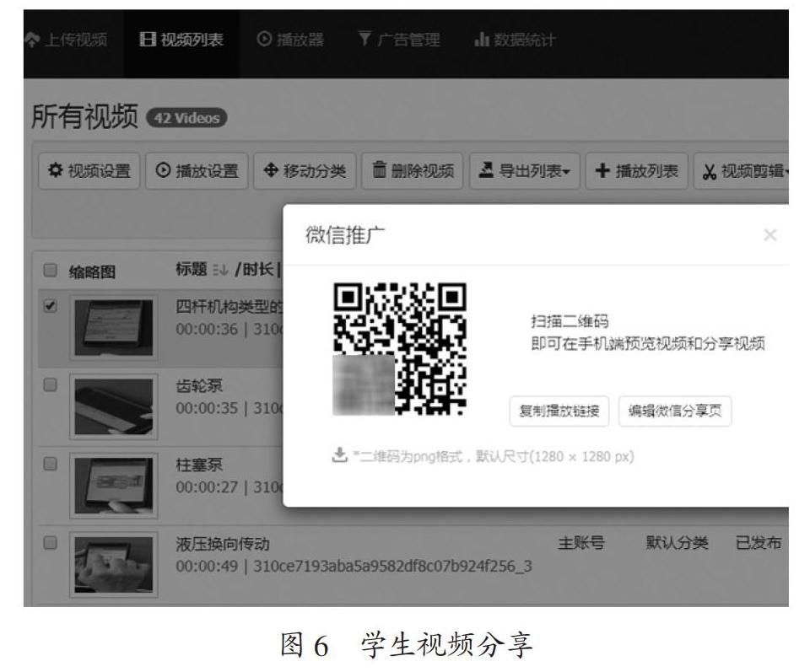
Task: Open 播放设置 playback settings
Action: (x=197, y=171)
